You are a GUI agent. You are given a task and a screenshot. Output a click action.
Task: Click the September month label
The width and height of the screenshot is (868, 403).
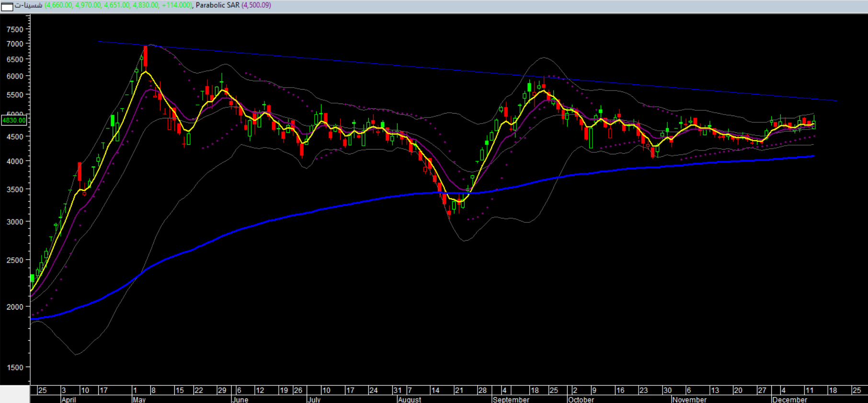pyautogui.click(x=511, y=399)
